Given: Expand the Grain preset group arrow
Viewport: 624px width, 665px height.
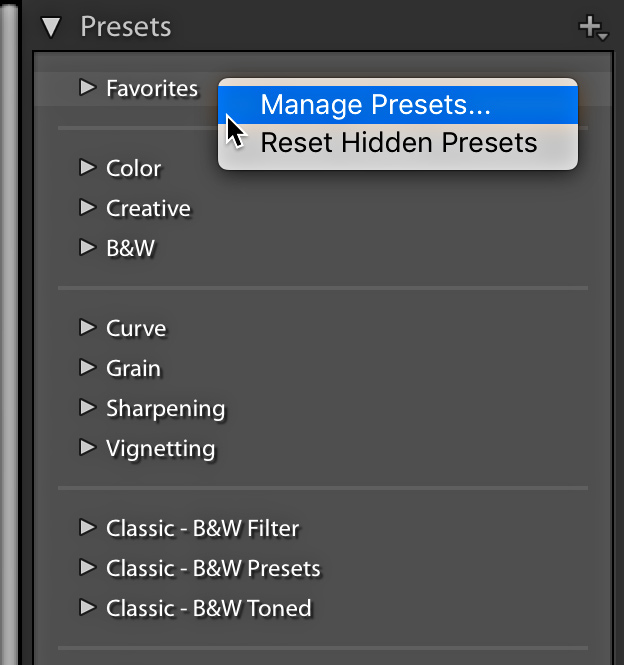Looking at the screenshot, I should [87, 368].
